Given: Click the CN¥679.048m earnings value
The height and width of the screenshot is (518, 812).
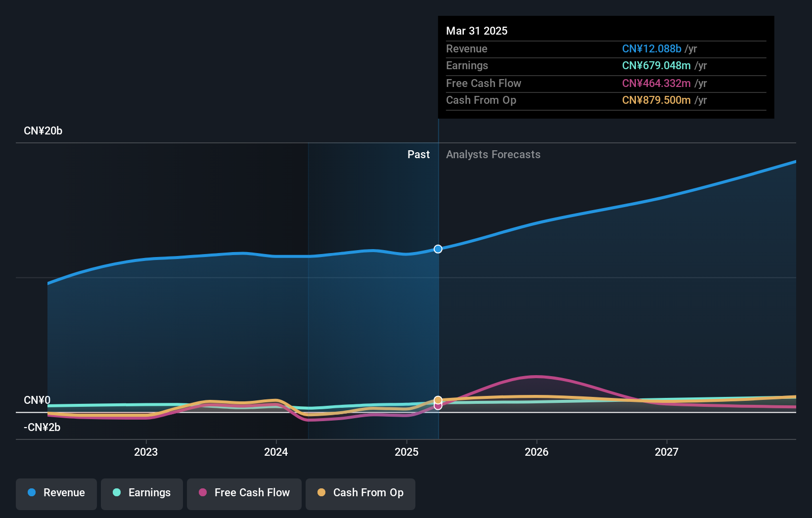Looking at the screenshot, I should [x=656, y=66].
